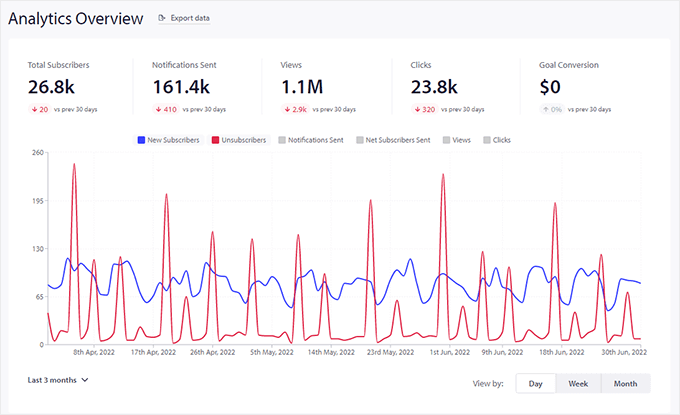680x415 pixels.
Task: Click the chevron beside Last 3 months
Action: click(x=85, y=380)
